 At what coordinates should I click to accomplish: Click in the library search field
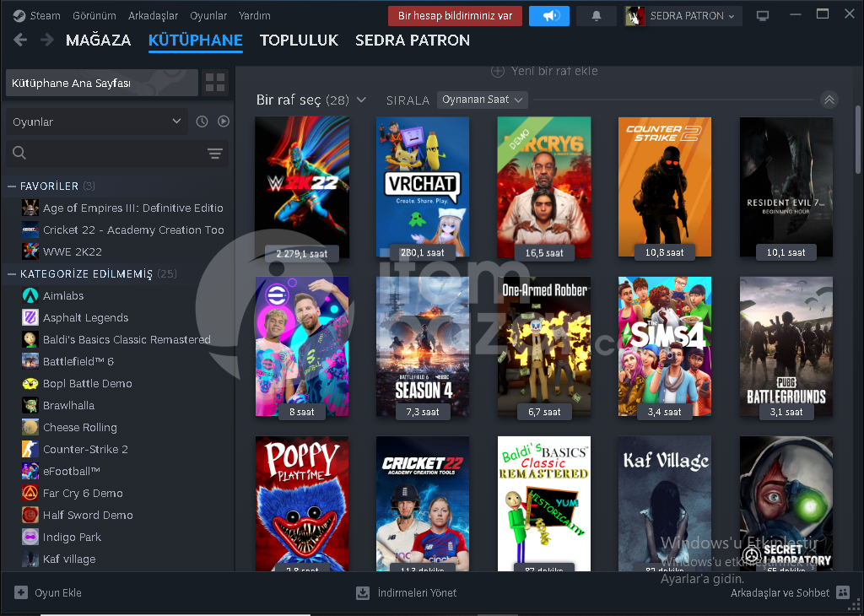click(116, 154)
